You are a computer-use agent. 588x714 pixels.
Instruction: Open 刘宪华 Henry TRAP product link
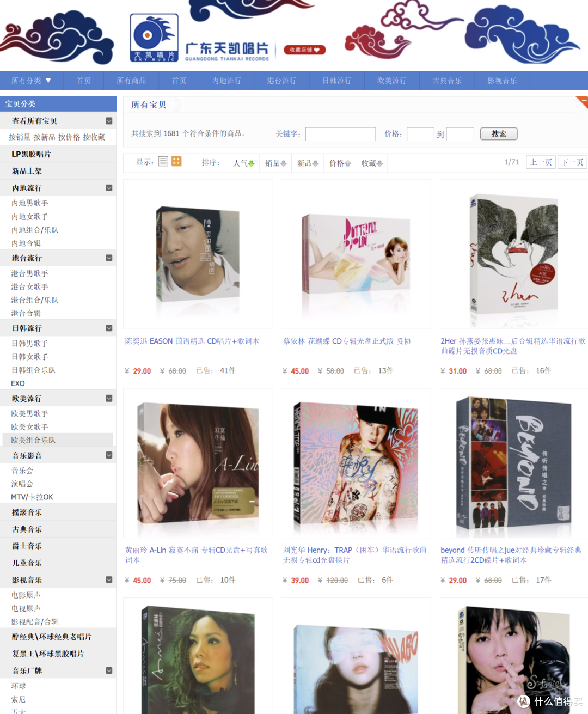pos(354,555)
